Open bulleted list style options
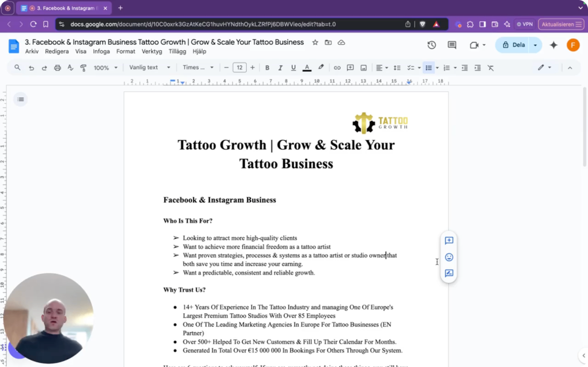 click(x=437, y=68)
